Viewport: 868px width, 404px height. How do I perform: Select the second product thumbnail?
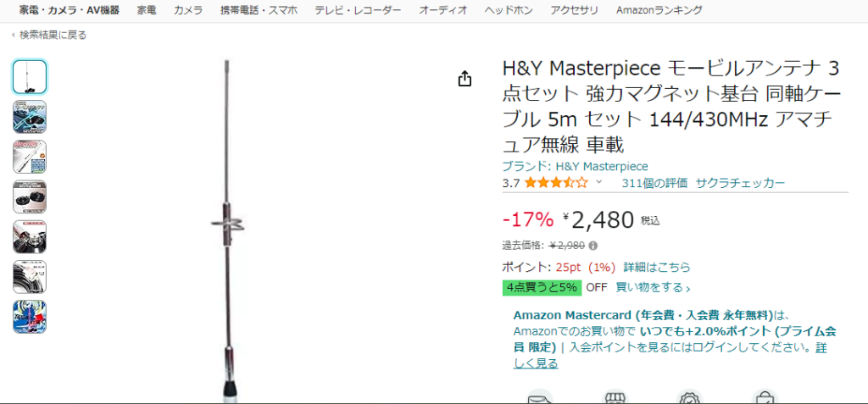pyautogui.click(x=30, y=117)
